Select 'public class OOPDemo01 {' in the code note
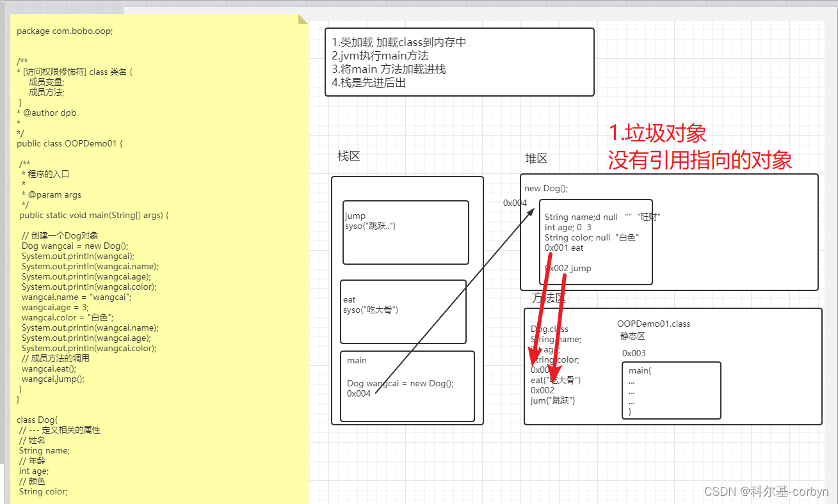This screenshot has height=504, width=838. [69, 143]
